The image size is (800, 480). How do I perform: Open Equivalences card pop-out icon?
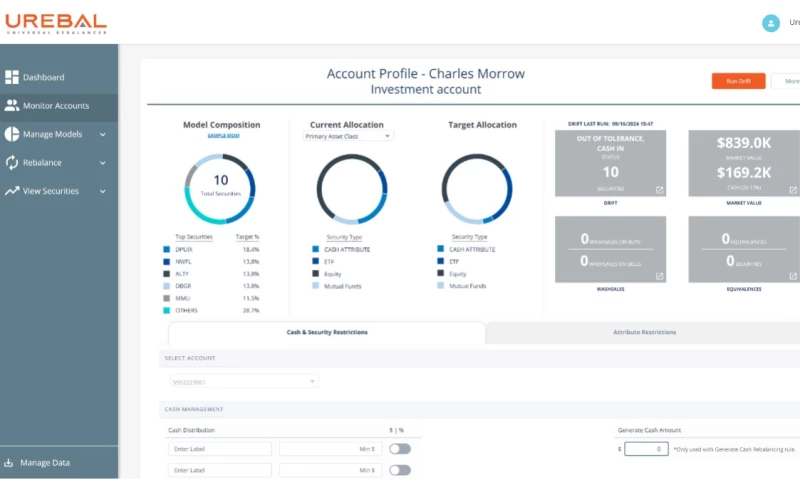click(x=792, y=276)
